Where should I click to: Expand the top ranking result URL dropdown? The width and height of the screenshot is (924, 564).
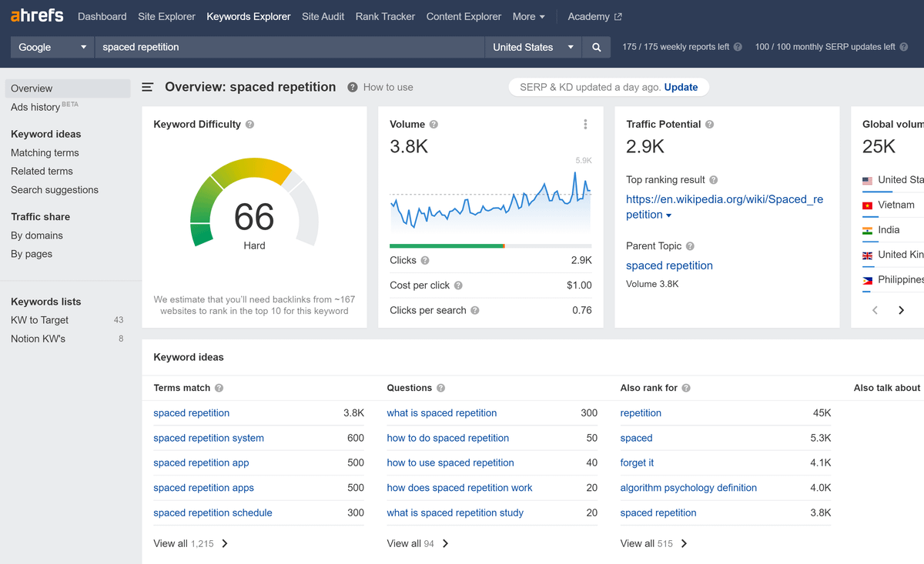click(x=668, y=215)
